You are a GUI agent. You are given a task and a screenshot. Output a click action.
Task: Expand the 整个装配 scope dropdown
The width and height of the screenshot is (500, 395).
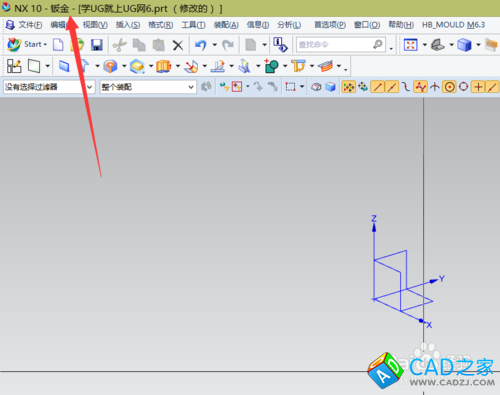pos(147,87)
